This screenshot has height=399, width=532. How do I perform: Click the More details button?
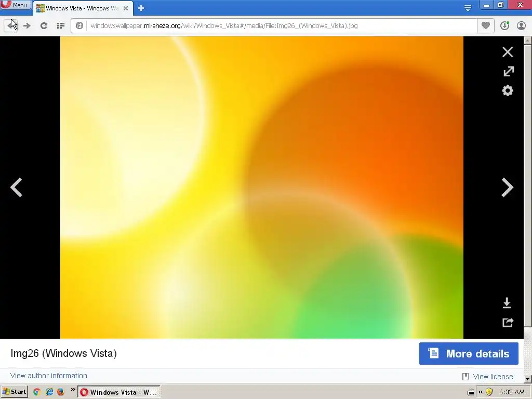pos(469,353)
